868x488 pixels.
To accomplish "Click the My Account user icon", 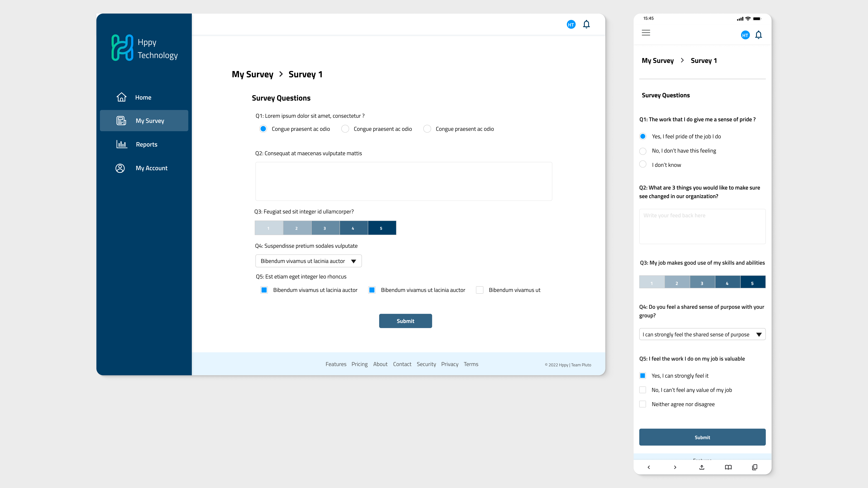I will coord(120,168).
